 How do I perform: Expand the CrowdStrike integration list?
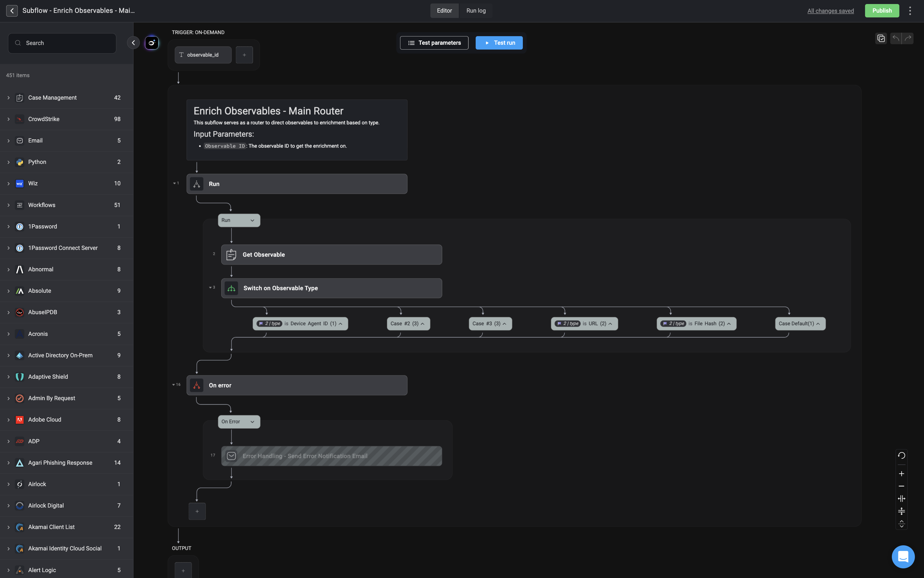(x=8, y=119)
